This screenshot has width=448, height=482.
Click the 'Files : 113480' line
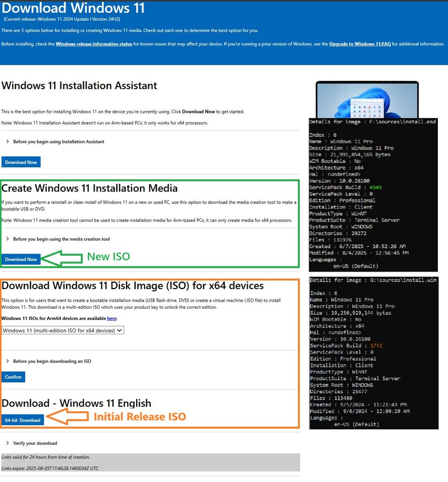pos(331,398)
